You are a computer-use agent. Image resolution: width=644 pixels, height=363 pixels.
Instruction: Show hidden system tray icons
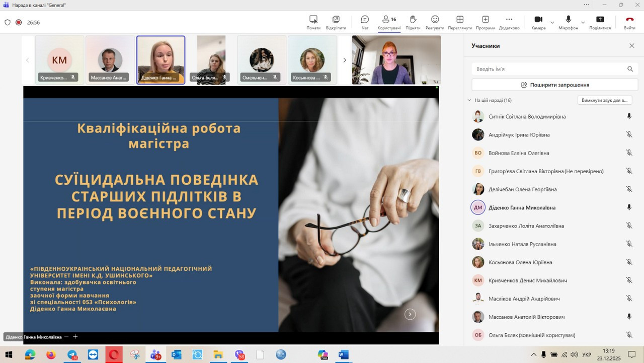[x=533, y=355]
